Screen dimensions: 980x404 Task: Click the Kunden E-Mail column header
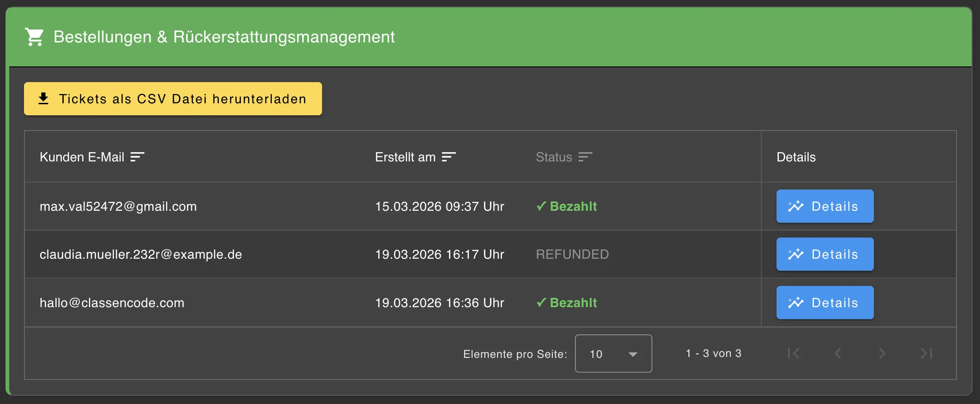(x=82, y=157)
